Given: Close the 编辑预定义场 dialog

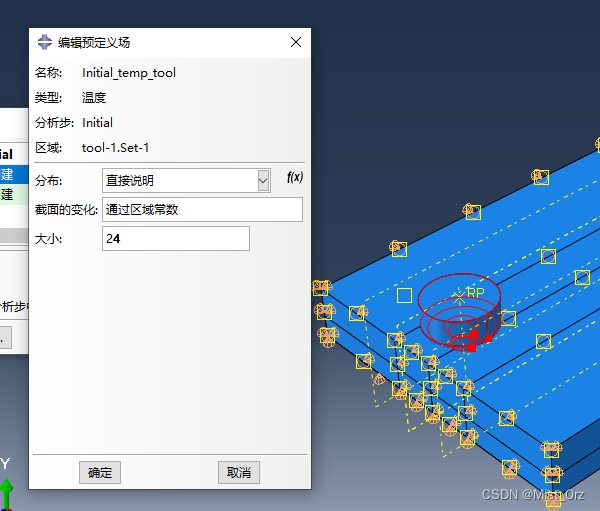Looking at the screenshot, I should (x=296, y=42).
